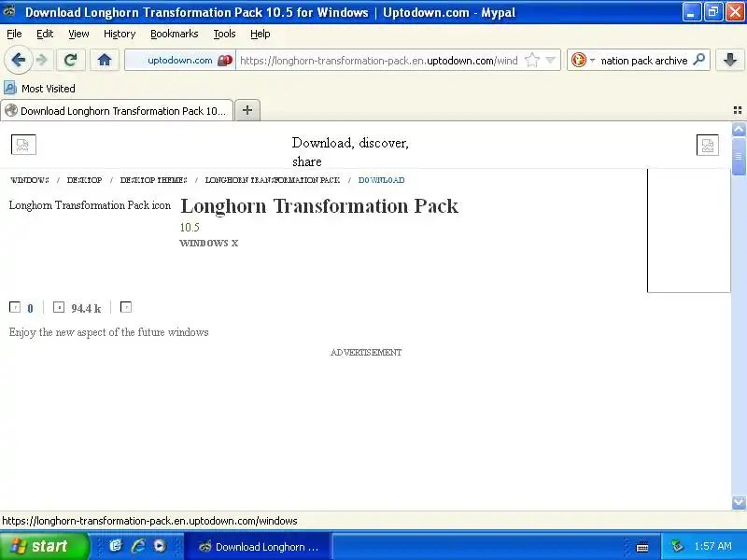Click the version number 10.5
747x560 pixels.
pos(190,227)
